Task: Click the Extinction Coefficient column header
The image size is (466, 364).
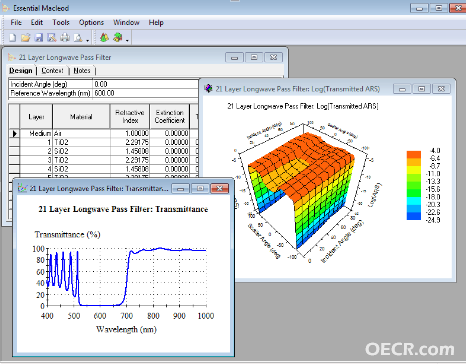Action: tap(170, 117)
